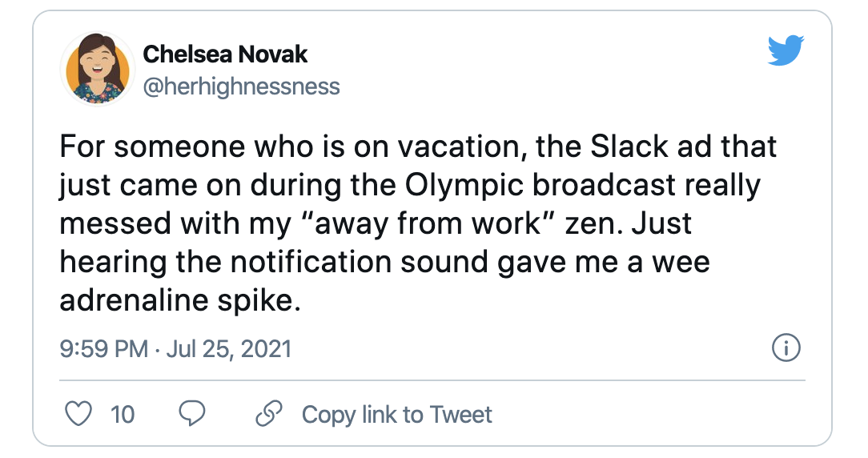Visit the @herhighnessness handle
The image size is (868, 458).
point(241,86)
